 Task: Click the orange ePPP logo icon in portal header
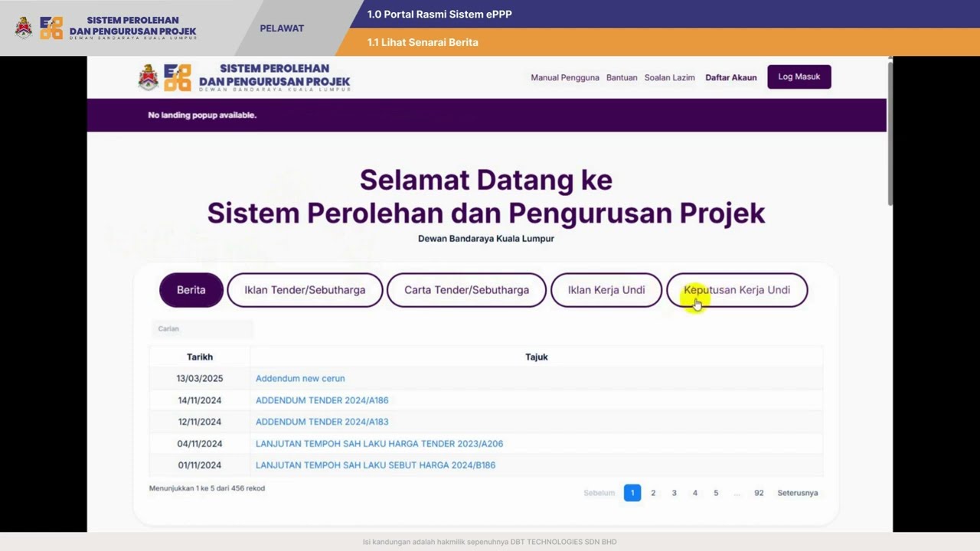pos(178,77)
